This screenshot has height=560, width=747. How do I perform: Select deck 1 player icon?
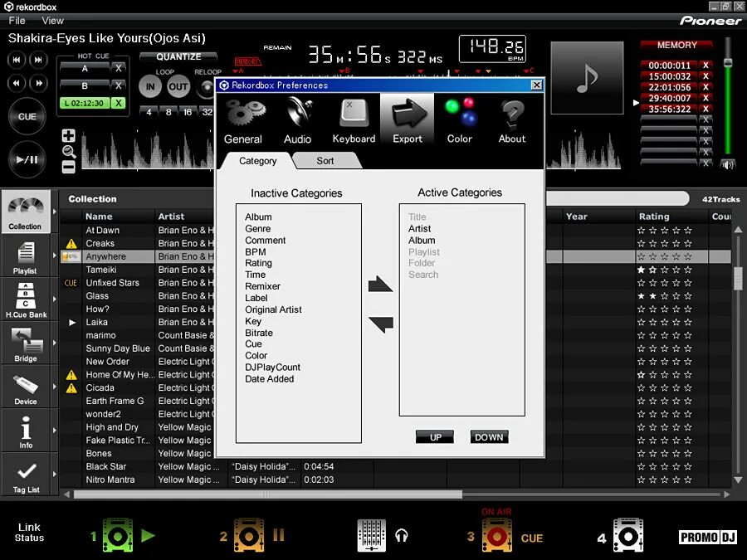point(117,536)
